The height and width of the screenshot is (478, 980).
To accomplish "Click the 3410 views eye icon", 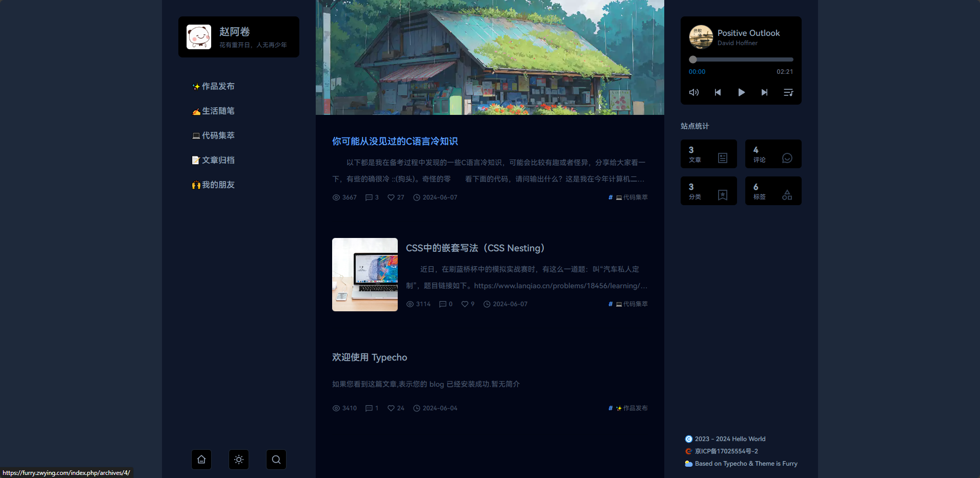I will click(336, 408).
